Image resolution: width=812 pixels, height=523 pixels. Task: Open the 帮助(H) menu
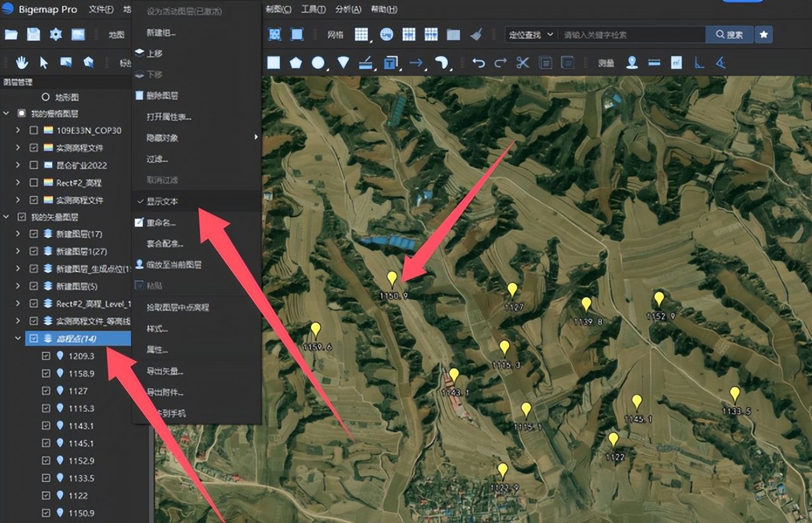[x=384, y=10]
